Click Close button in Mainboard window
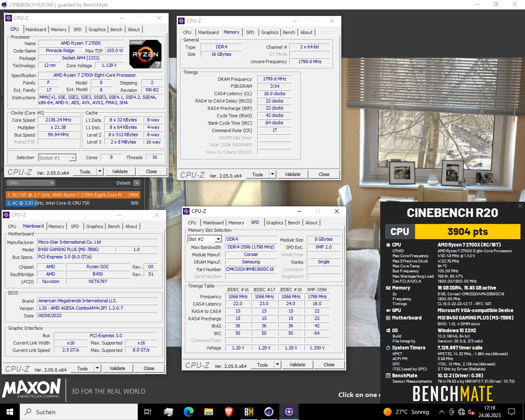 point(149,368)
